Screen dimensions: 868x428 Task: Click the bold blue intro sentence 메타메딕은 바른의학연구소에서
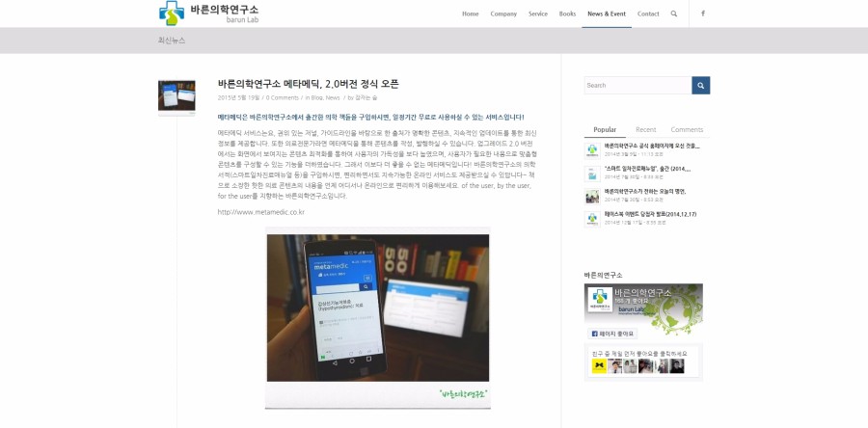coord(371,118)
